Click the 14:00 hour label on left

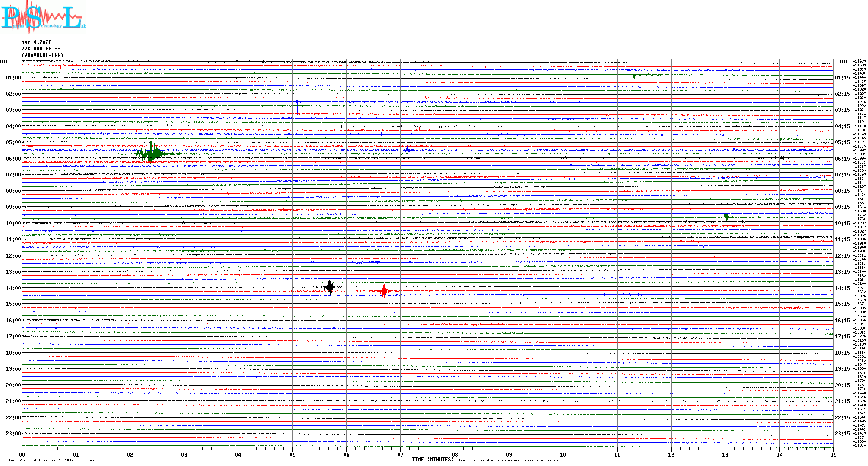coord(13,288)
